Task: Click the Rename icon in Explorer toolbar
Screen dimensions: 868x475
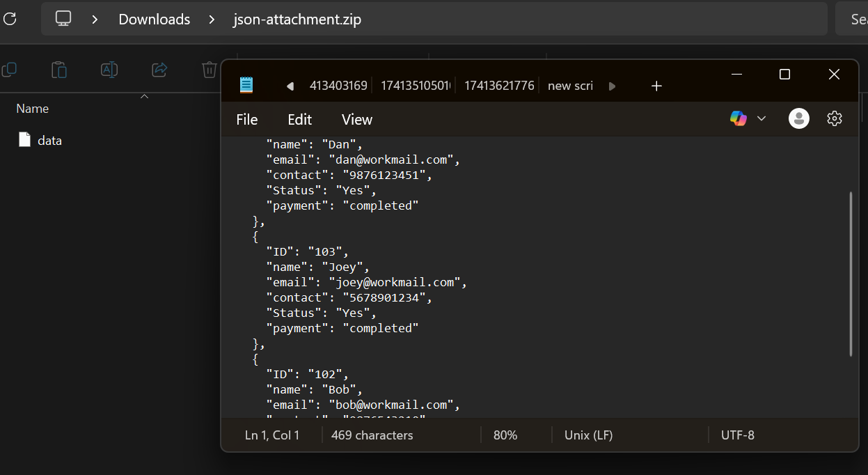Action: click(109, 70)
